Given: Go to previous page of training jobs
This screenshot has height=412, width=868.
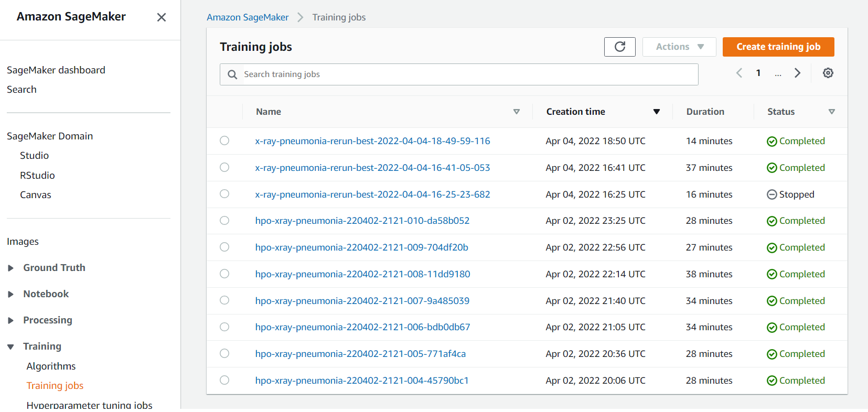Looking at the screenshot, I should pyautogui.click(x=739, y=73).
